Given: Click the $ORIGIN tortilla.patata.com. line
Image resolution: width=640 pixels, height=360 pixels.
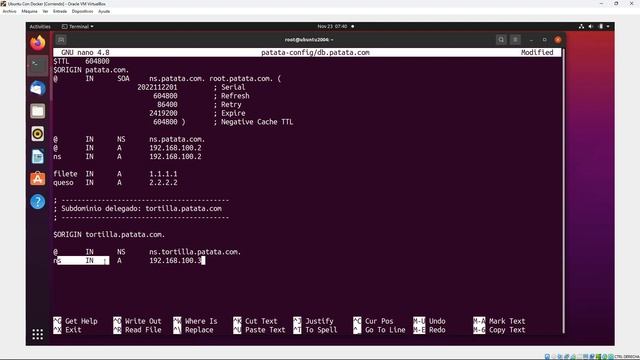Looking at the screenshot, I should point(109,235).
